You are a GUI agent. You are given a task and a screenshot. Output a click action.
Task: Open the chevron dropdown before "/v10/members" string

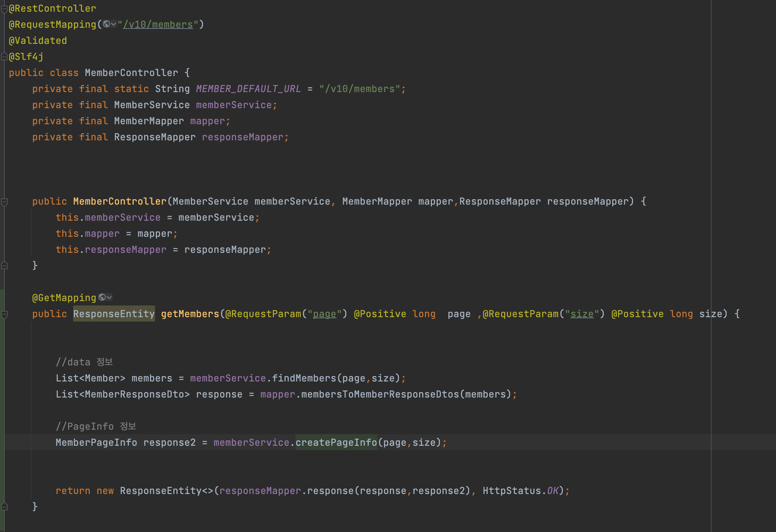point(113,24)
